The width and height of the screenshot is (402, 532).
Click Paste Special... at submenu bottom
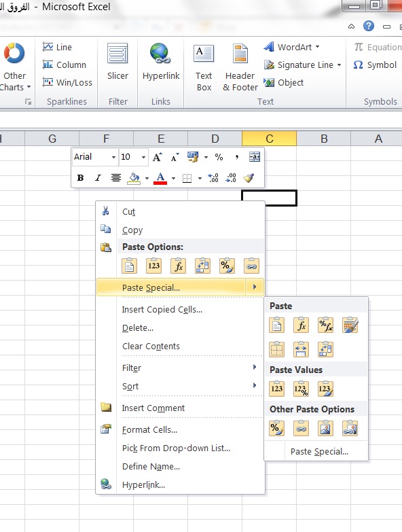point(316,452)
